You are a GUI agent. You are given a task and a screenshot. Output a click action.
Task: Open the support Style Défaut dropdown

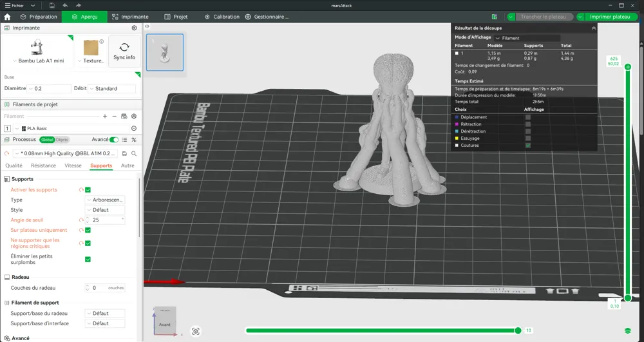coord(105,210)
